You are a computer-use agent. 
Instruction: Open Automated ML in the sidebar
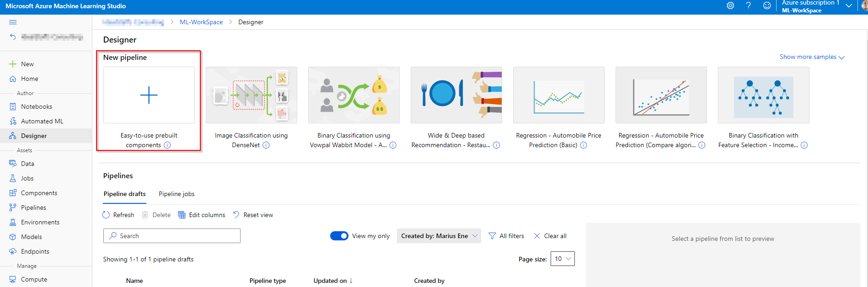[x=42, y=121]
